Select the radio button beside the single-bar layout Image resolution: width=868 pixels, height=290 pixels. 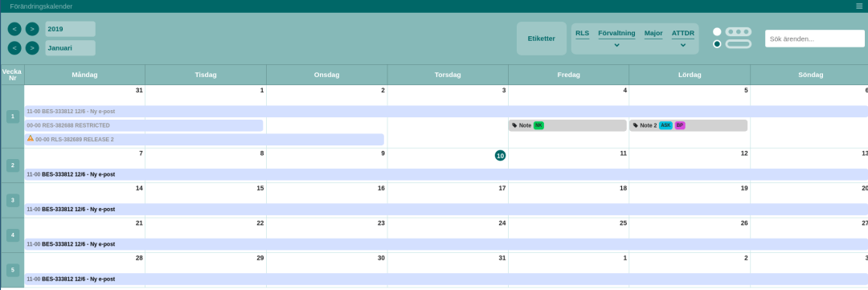[717, 43]
